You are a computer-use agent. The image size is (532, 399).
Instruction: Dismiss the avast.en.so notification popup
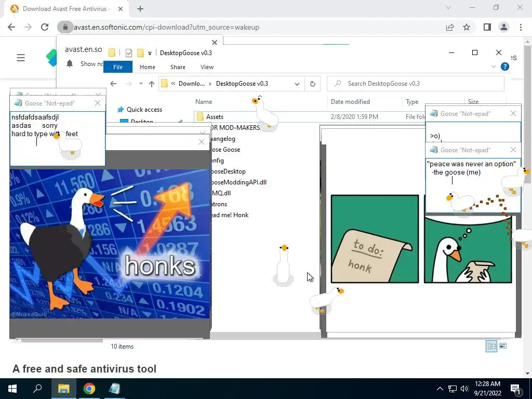(215, 43)
